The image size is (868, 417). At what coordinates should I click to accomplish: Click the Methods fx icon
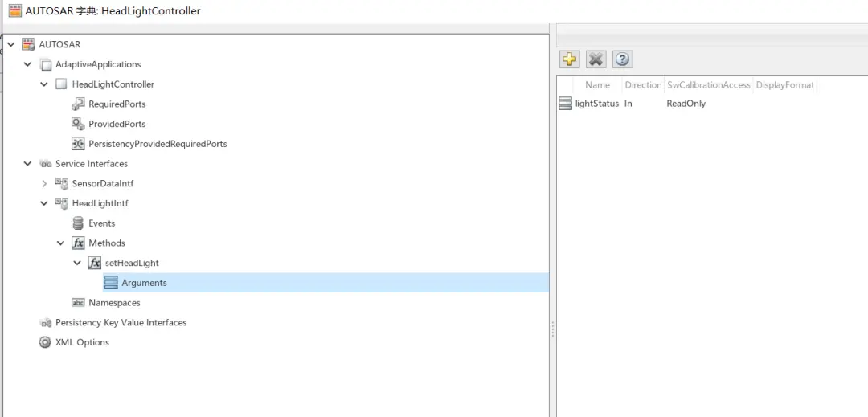78,243
